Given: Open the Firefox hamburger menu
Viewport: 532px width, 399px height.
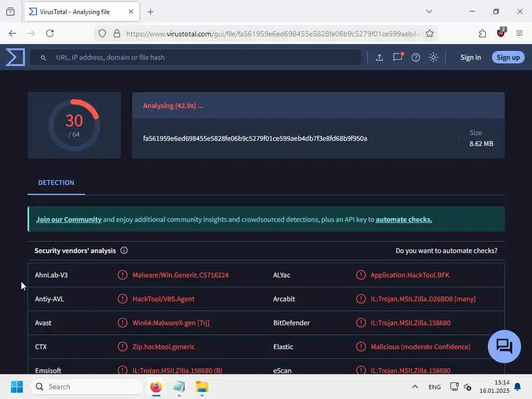Looking at the screenshot, I should click(520, 33).
